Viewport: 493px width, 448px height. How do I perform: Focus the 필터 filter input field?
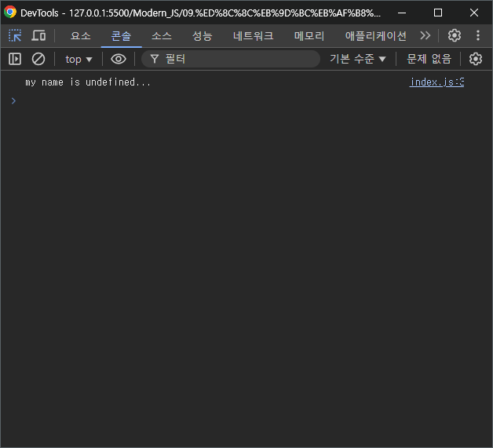231,59
